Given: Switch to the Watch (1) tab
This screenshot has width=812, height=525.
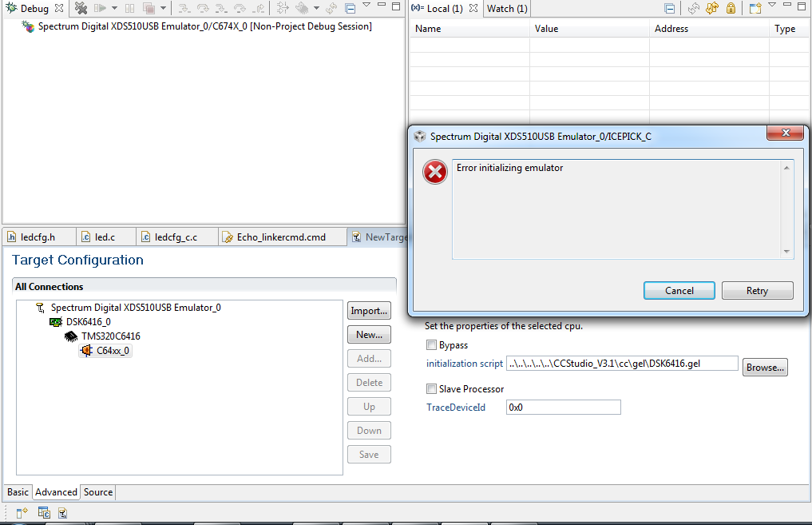Looking at the screenshot, I should pyautogui.click(x=507, y=8).
